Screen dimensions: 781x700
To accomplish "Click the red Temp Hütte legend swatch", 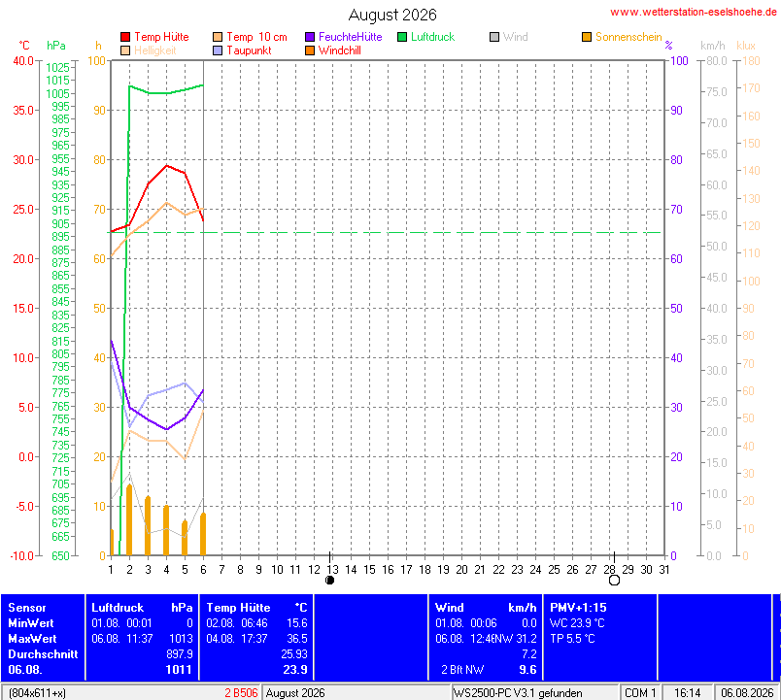I will (x=125, y=37).
